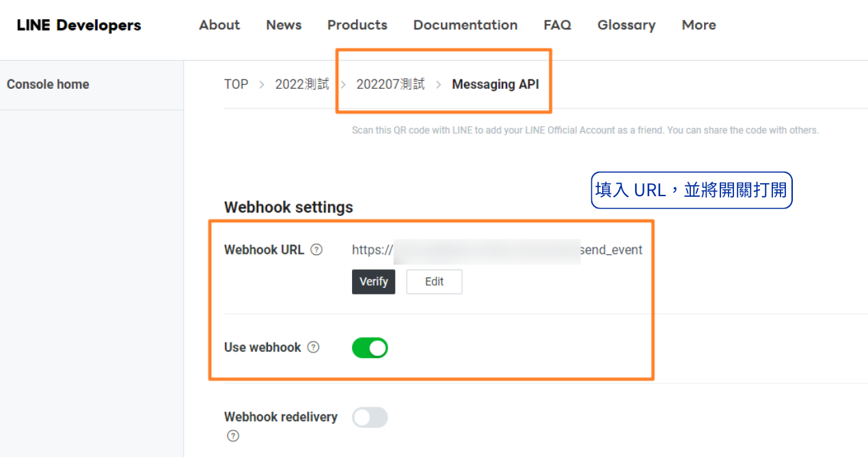This screenshot has height=458, width=868.
Task: Open the About page
Action: click(x=219, y=25)
